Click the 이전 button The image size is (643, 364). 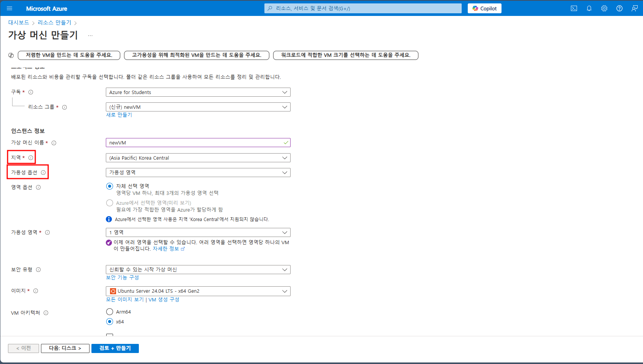pos(24,348)
